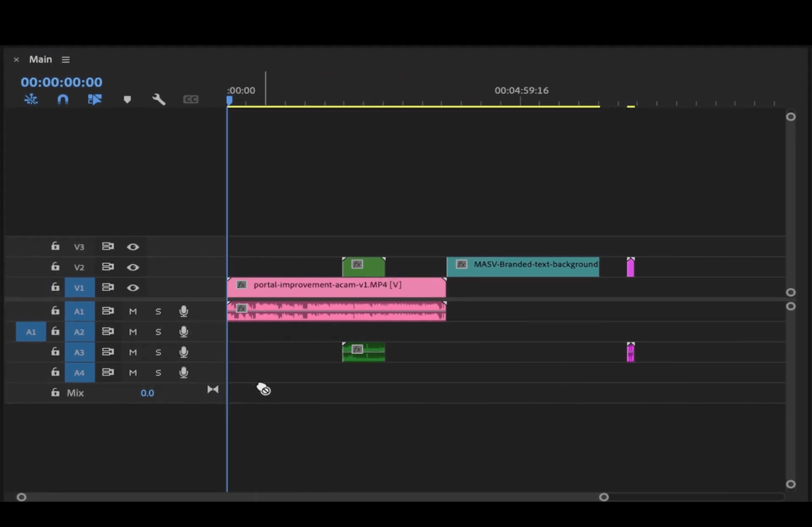Open the Main sequence panel menu
This screenshot has width=812, height=527.
coord(66,60)
